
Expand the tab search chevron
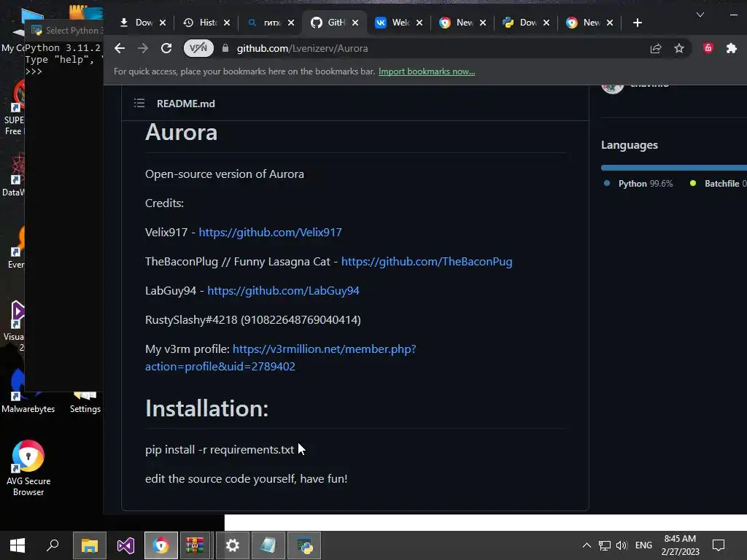700,15
